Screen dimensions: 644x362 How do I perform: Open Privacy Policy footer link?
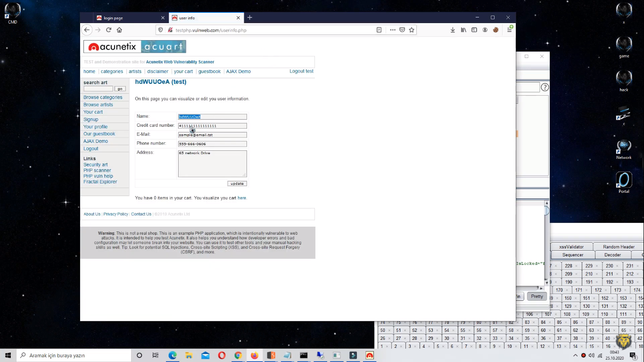(x=116, y=214)
